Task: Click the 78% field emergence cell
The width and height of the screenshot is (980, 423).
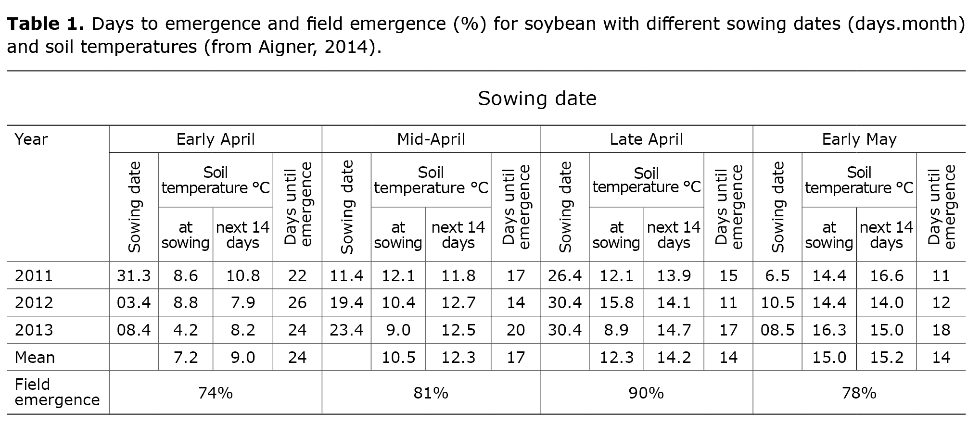Action: (x=859, y=393)
